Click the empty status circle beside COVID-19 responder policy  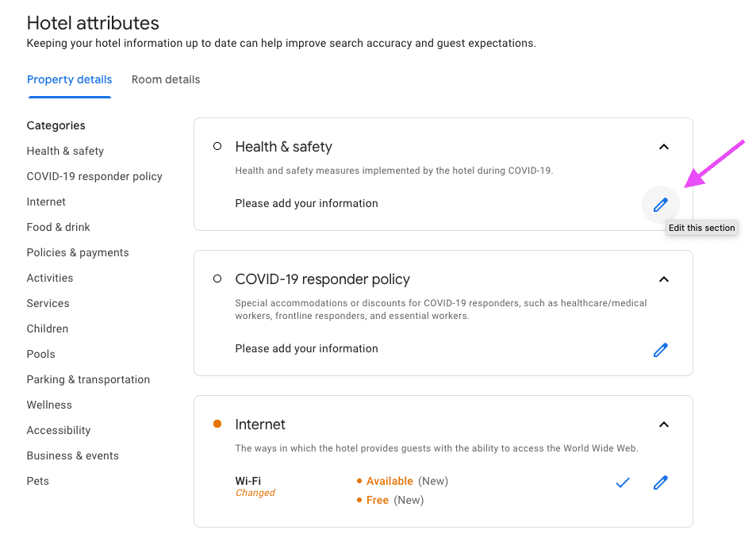pyautogui.click(x=217, y=279)
